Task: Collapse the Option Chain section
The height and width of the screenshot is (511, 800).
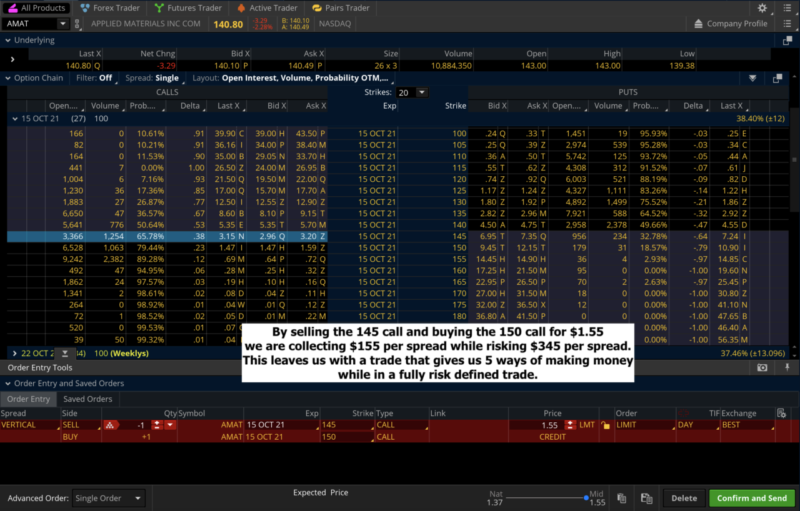Action: 8,78
